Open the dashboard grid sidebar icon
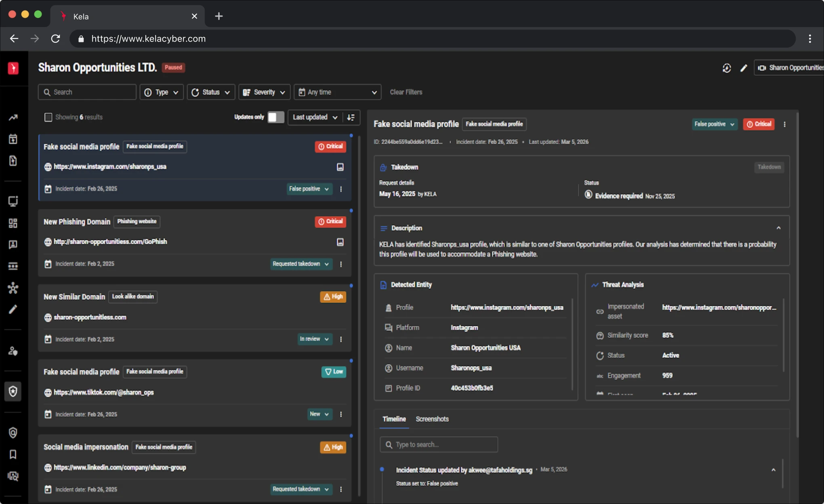This screenshot has width=824, height=504. coord(13,223)
